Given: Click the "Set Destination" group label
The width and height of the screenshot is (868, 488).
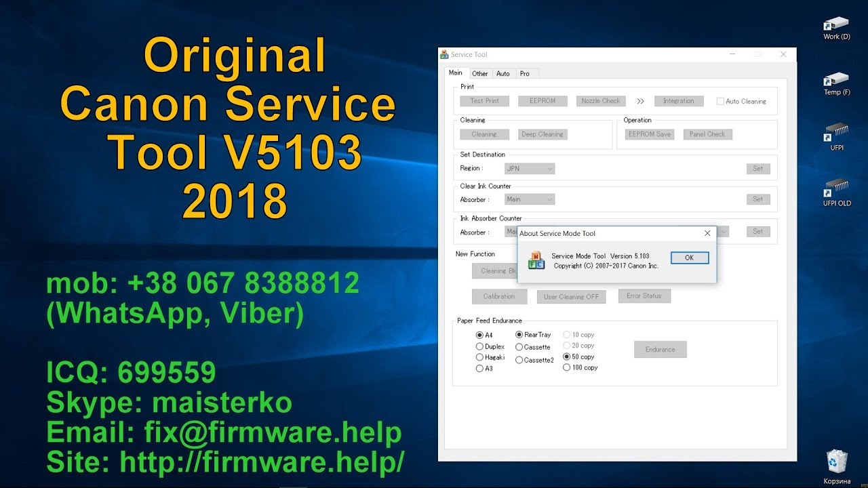Looking at the screenshot, I should (483, 155).
